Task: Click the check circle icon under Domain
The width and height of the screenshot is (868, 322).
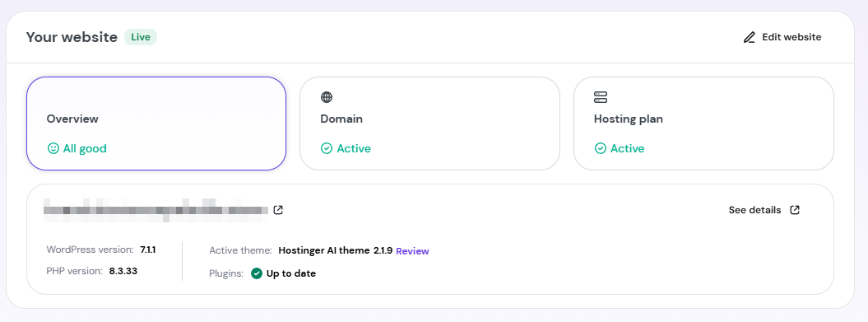Action: (x=327, y=148)
